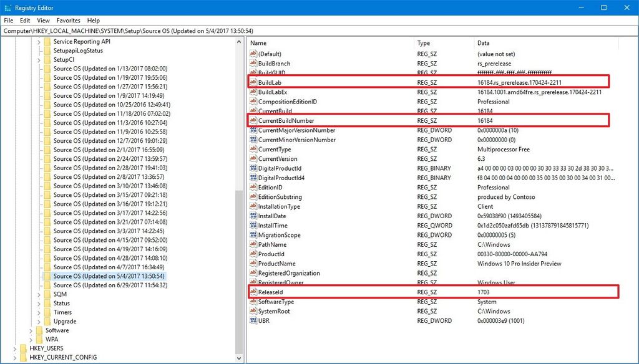Select the BuildLab string value icon
The width and height of the screenshot is (639, 364).
tap(253, 82)
